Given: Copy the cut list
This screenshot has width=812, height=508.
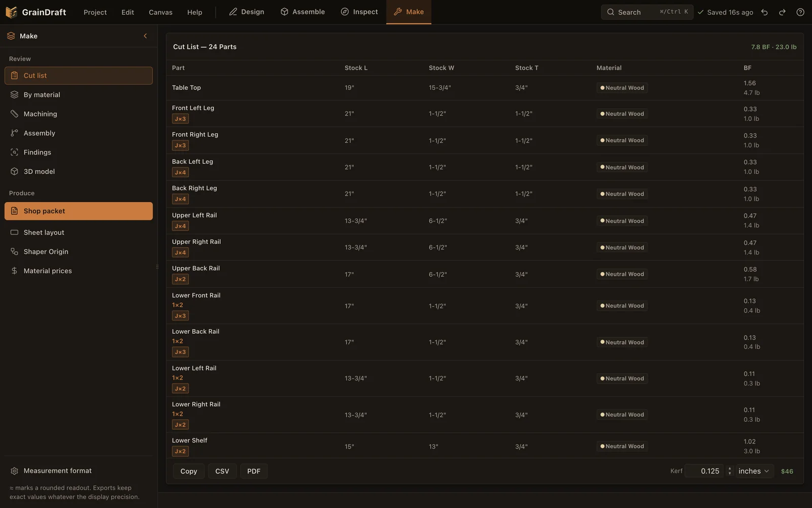Looking at the screenshot, I should click(188, 471).
